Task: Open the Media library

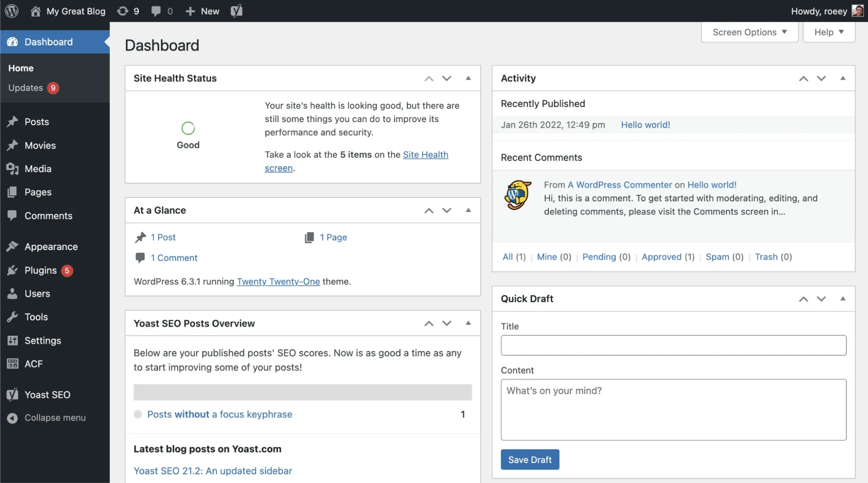Action: pos(37,169)
